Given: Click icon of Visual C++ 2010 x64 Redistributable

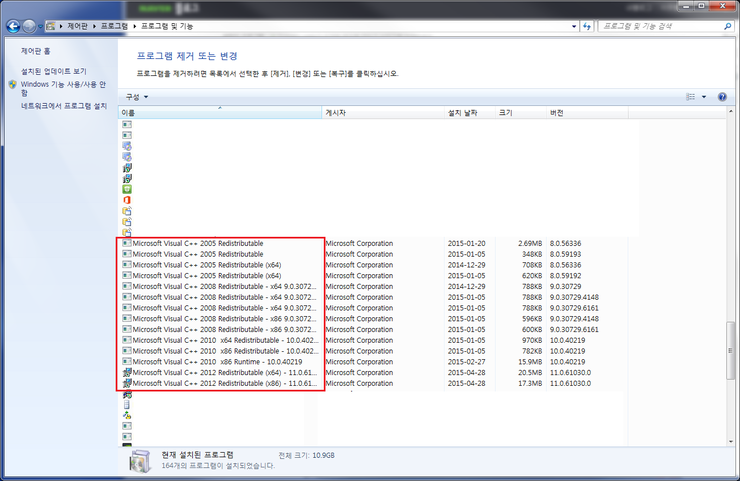Looking at the screenshot, I should 127,340.
